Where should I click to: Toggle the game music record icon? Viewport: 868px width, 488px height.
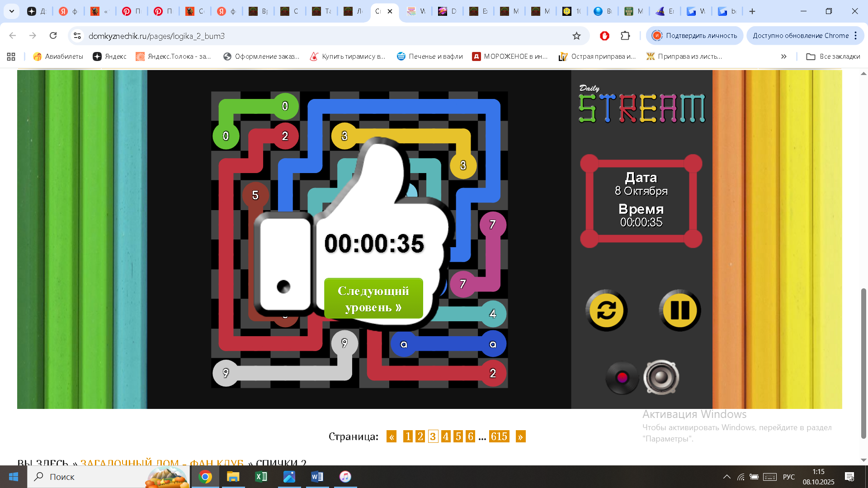coord(622,378)
